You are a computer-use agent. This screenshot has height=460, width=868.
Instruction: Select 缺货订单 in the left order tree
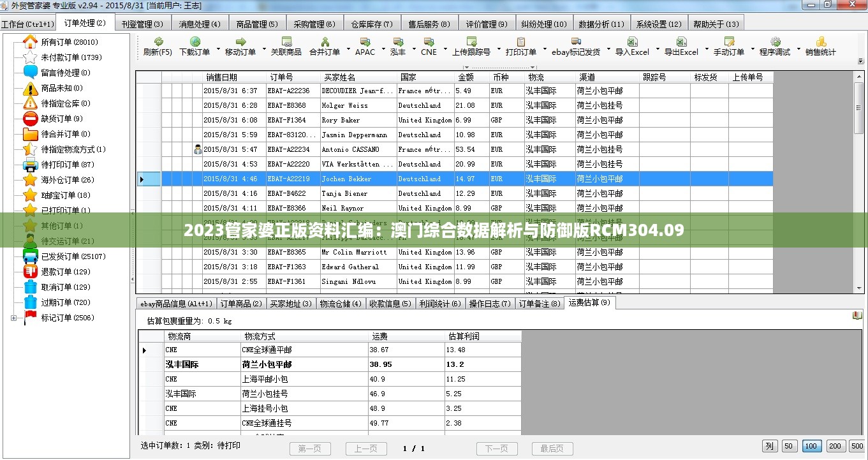pyautogui.click(x=56, y=119)
